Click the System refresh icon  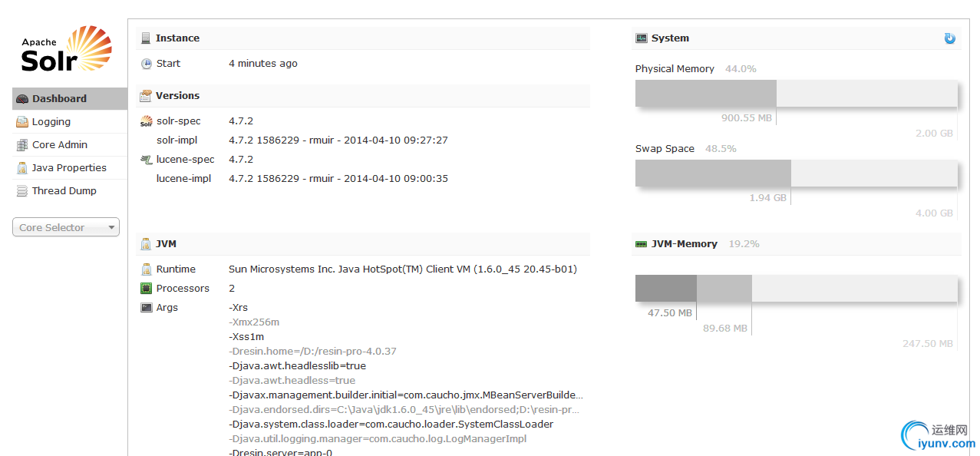(949, 38)
